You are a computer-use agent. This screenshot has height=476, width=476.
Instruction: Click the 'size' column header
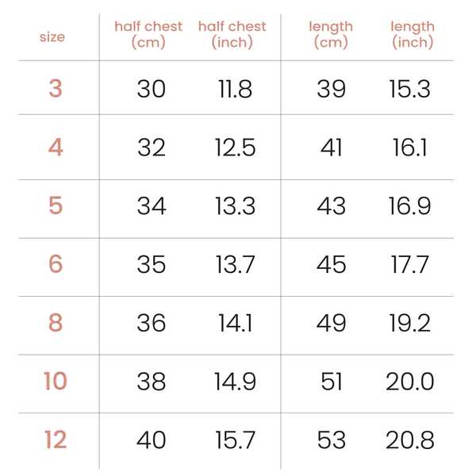[52, 37]
